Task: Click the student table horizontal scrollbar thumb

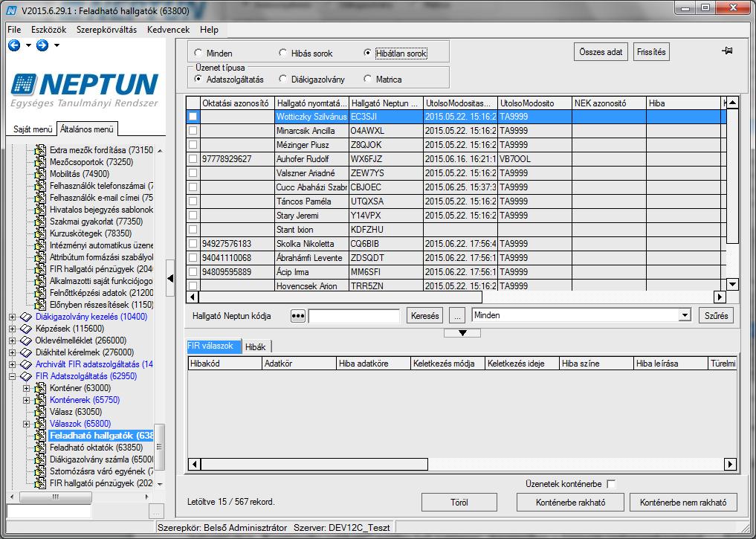Action: click(x=340, y=297)
